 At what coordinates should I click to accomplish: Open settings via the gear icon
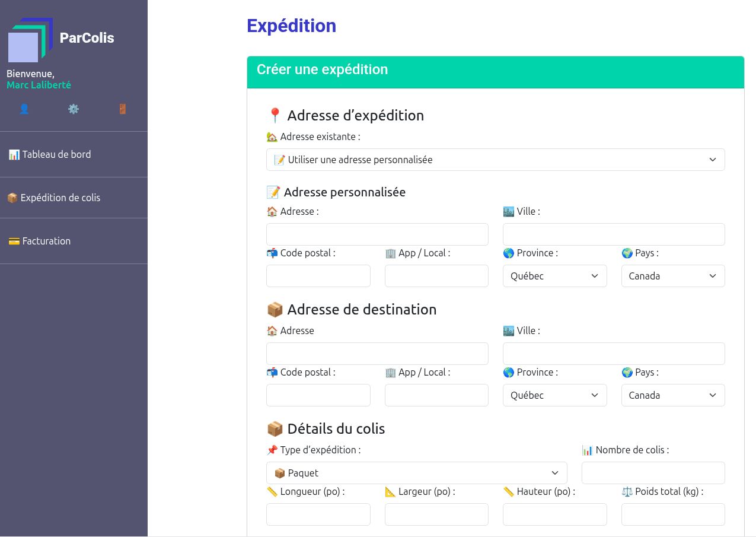point(74,109)
